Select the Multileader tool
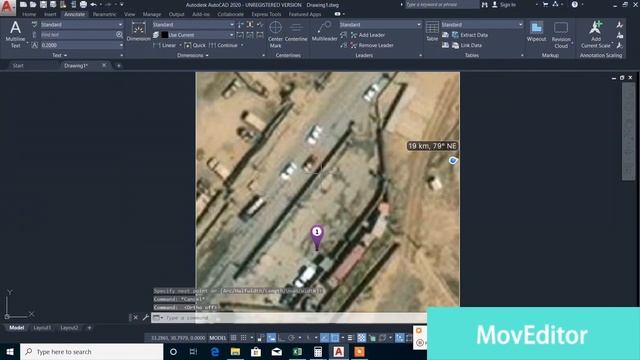Viewport: 640px width, 360px height. [x=324, y=31]
